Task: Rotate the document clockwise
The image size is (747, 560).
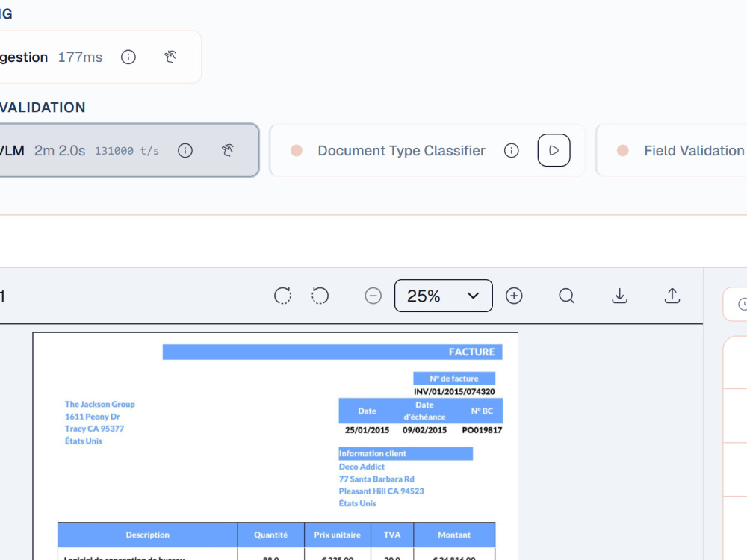Action: coord(283,296)
